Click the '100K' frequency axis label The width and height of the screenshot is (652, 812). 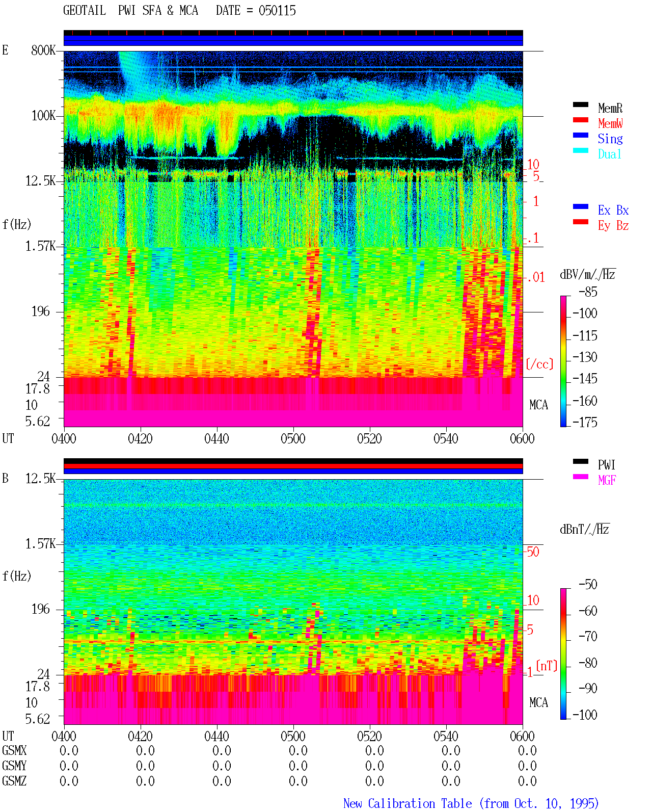coord(43,116)
